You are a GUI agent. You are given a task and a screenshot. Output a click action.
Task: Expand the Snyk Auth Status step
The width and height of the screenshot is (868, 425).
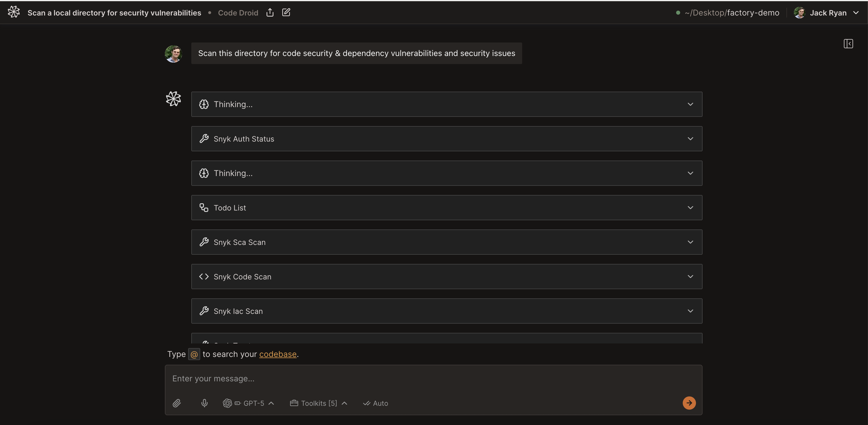click(446, 139)
